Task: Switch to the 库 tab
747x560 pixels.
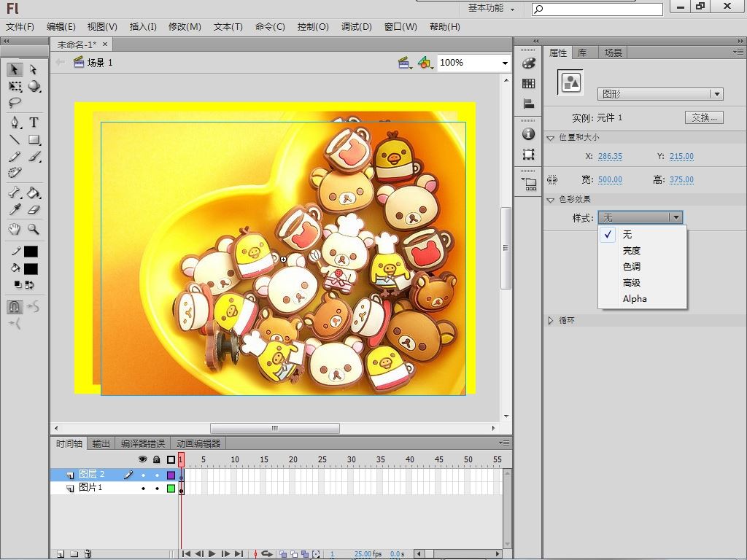Action: click(582, 52)
